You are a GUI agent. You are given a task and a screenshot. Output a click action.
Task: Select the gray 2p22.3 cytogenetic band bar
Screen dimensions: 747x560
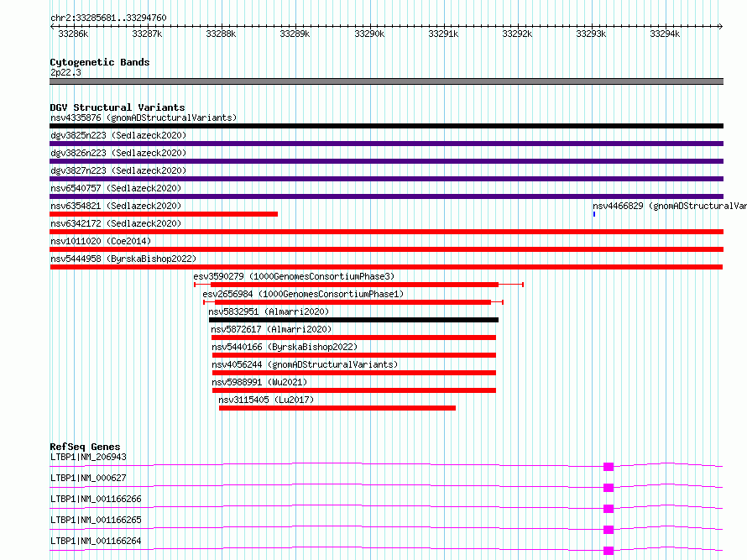386,81
